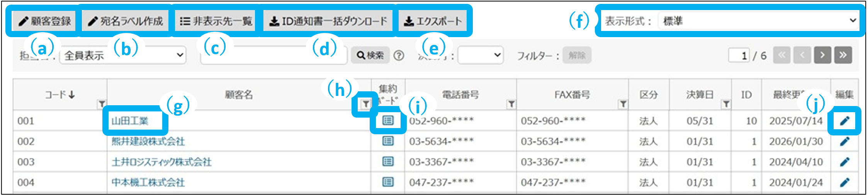Show the 非表示先一覧 list
868x195 pixels.
coord(216,21)
